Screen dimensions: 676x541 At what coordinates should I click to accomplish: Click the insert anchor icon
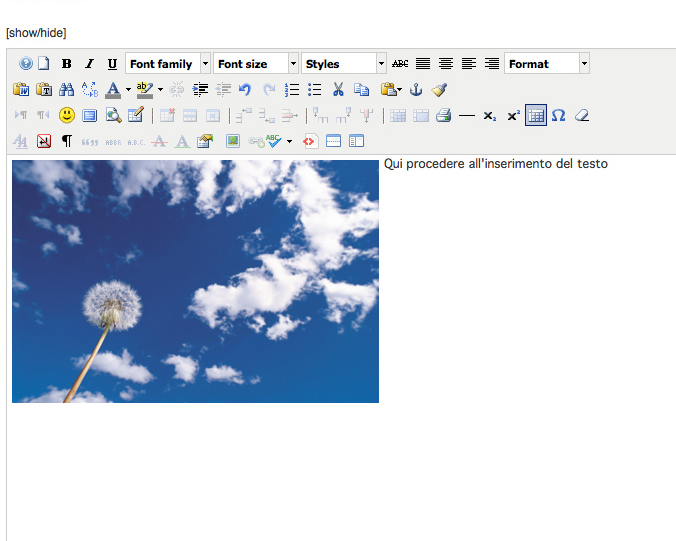pos(417,89)
